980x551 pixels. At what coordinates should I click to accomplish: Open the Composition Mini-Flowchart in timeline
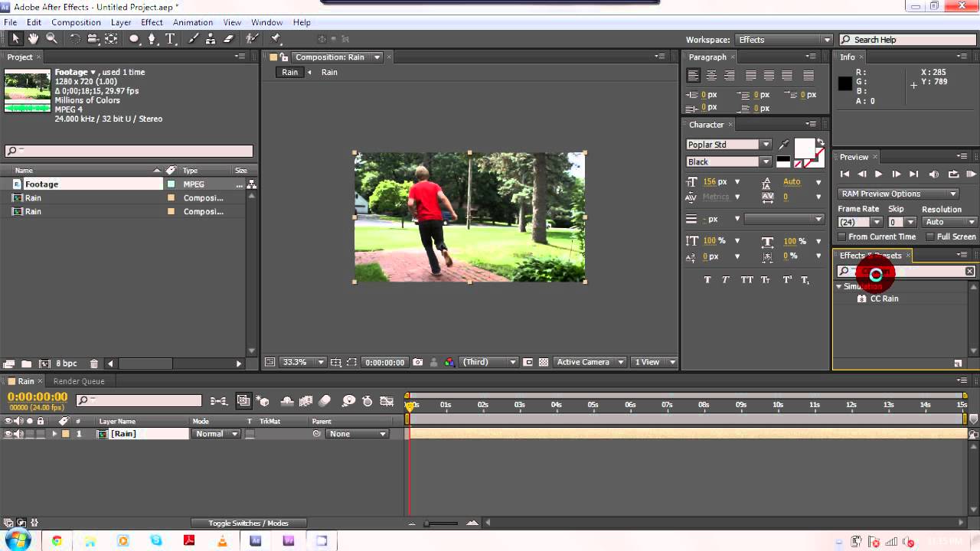tap(219, 400)
